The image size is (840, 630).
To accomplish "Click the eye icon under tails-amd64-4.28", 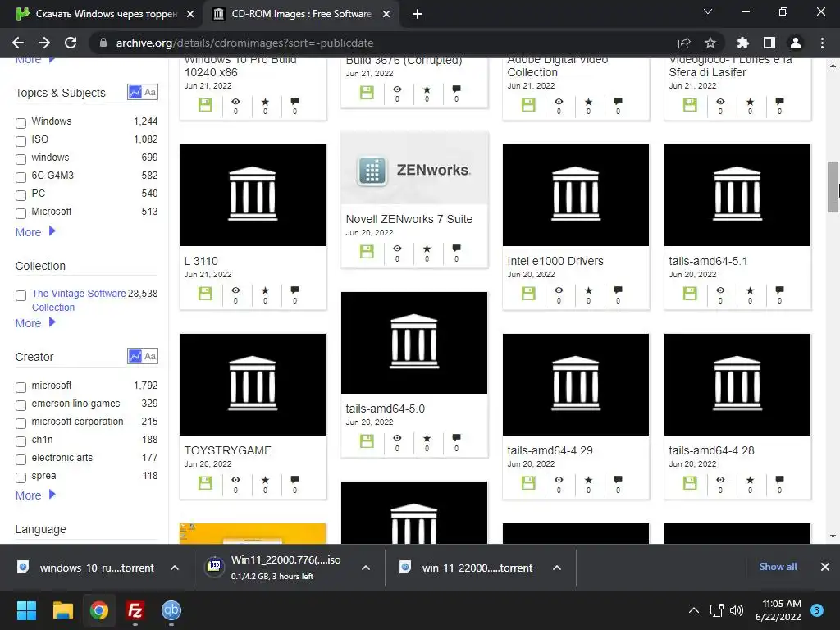I will click(x=720, y=479).
